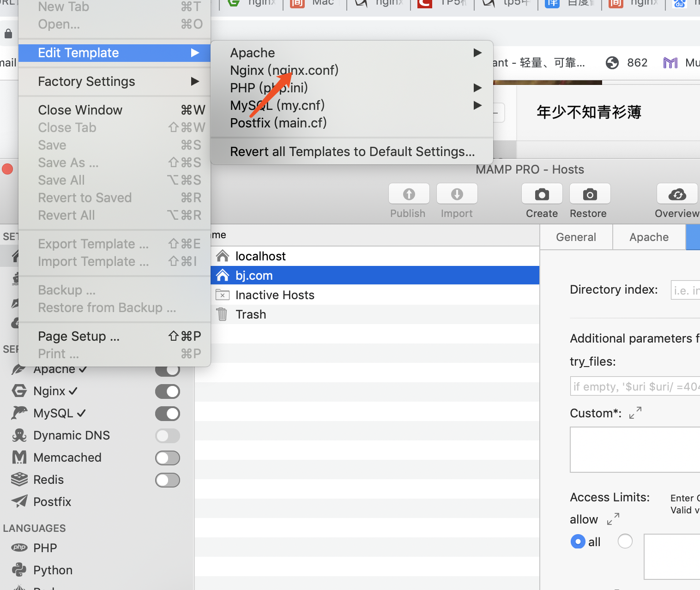
Task: Click the Restore snapshot camera icon
Action: 590,194
